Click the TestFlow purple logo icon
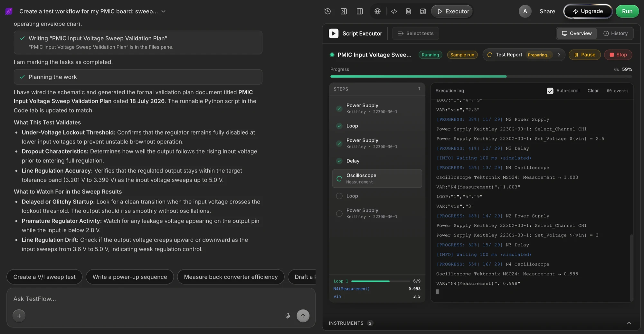Image resolution: width=644 pixels, height=334 pixels. pos(9,11)
